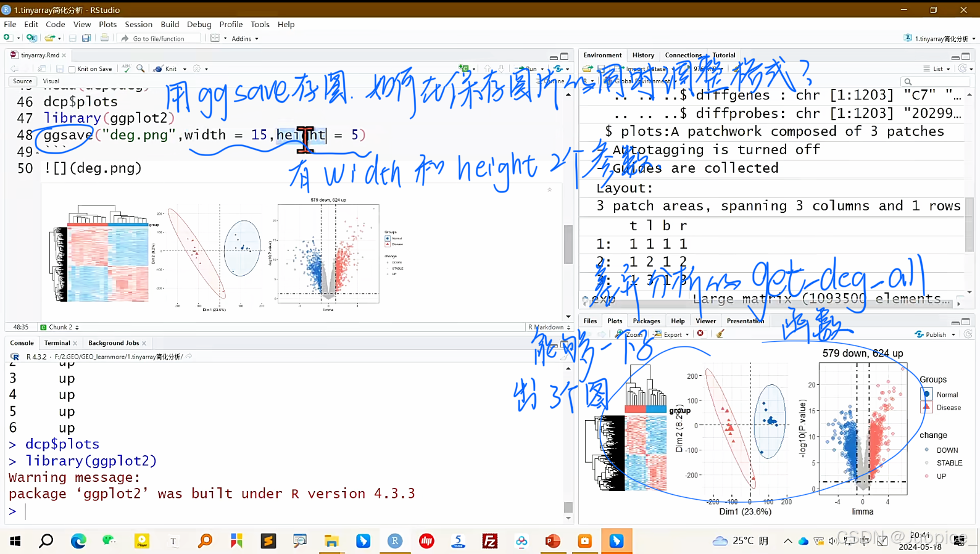Click the spell check ABC icon
This screenshot has width=980, height=554.
127,68
